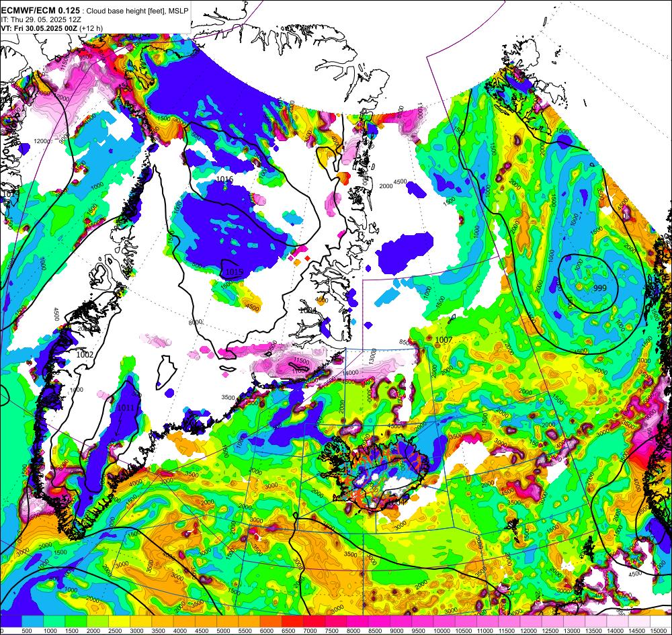Screen dimensions: 672x635
Task: Click the magenta 8000–8500 legend swatch
Action: (358, 621)
